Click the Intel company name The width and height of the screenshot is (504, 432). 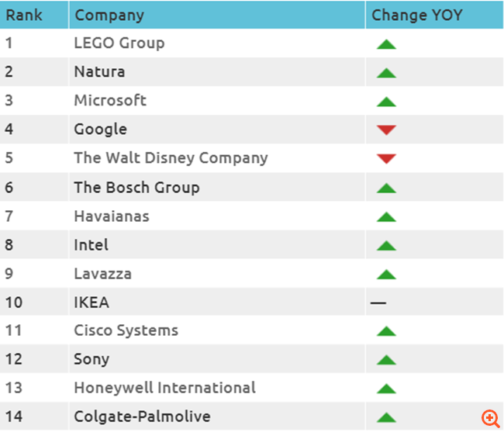coord(91,245)
